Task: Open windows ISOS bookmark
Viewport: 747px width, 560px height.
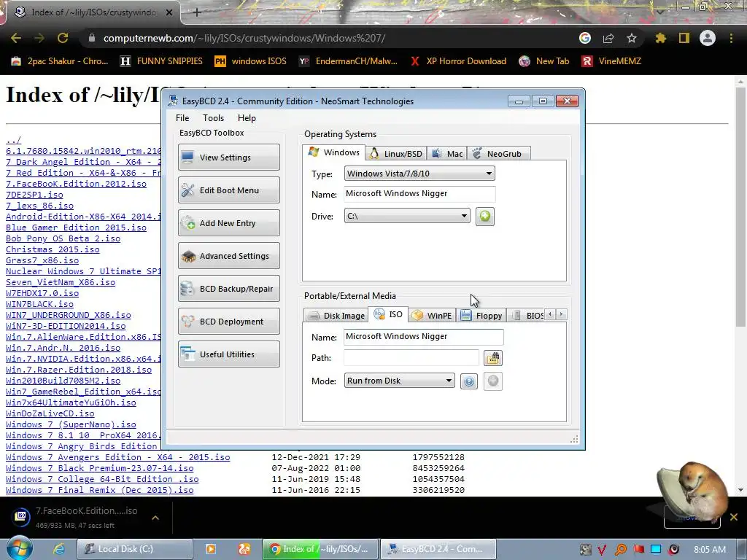Action: pyautogui.click(x=251, y=61)
